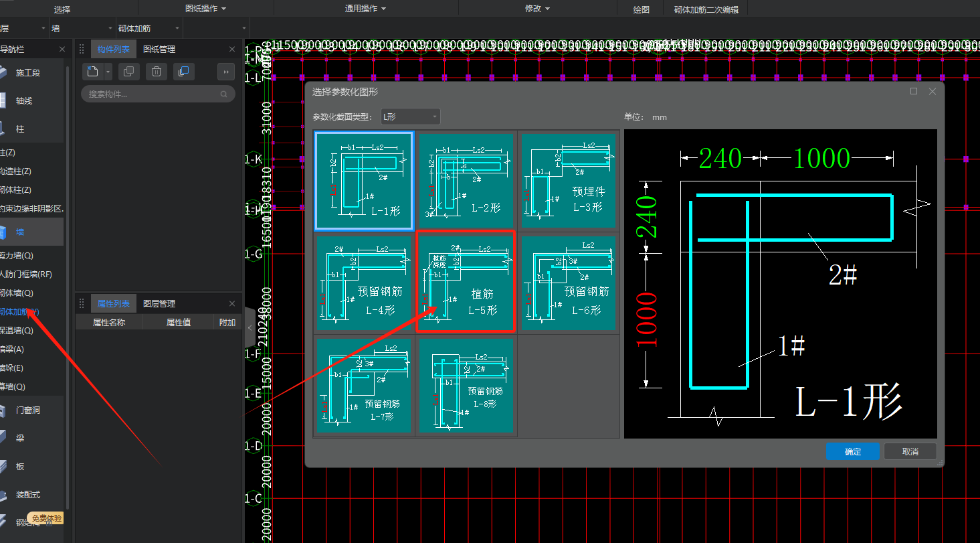Maximize the 选择参数化图形 dialog
Screen dimensions: 980x543
[x=914, y=91]
